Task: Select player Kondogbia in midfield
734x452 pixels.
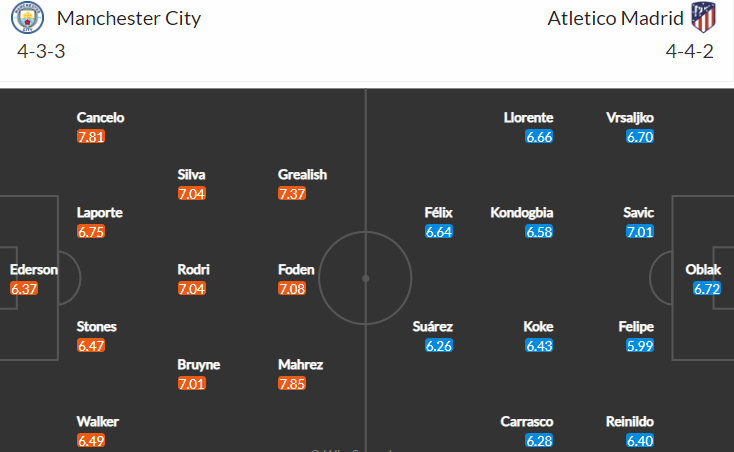Action: [x=521, y=212]
